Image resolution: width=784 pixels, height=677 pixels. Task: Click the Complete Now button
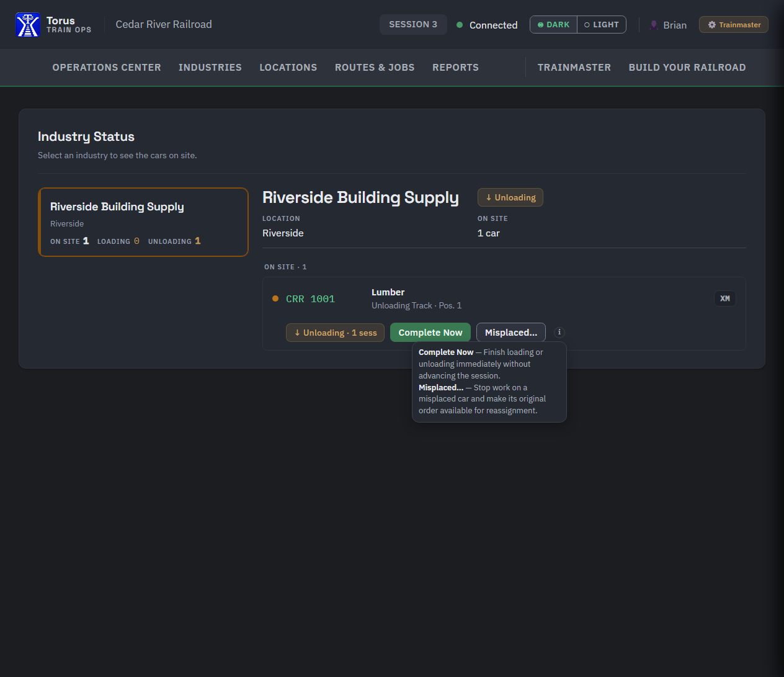point(430,333)
